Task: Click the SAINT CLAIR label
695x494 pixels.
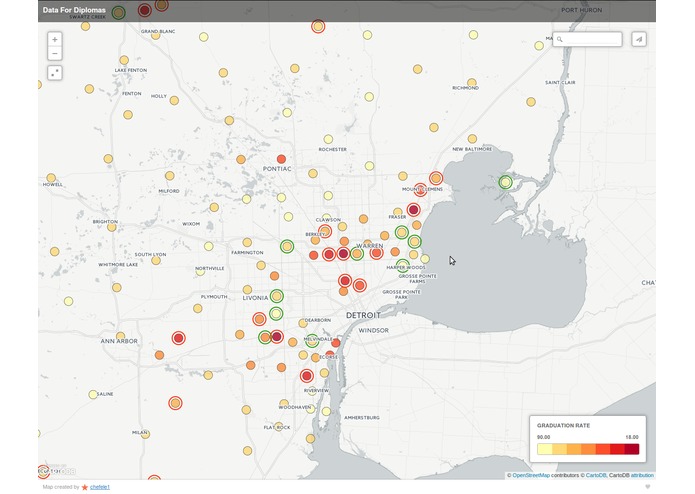Action: 560,82
